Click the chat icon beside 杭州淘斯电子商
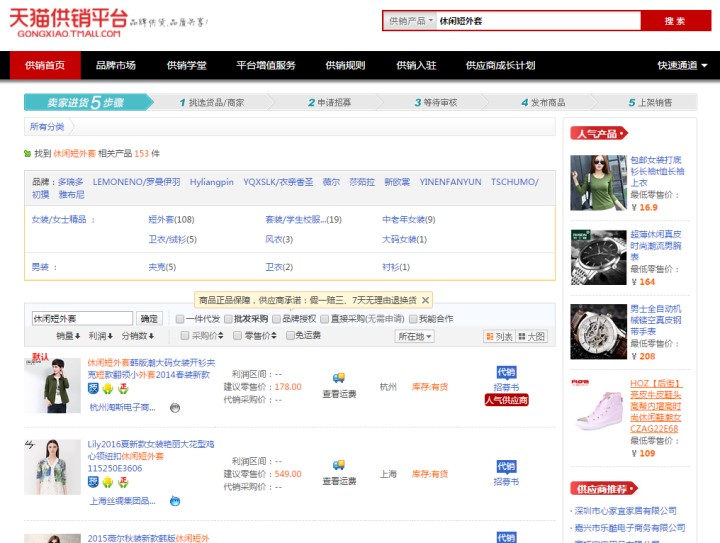The width and height of the screenshot is (720, 543). [x=175, y=407]
